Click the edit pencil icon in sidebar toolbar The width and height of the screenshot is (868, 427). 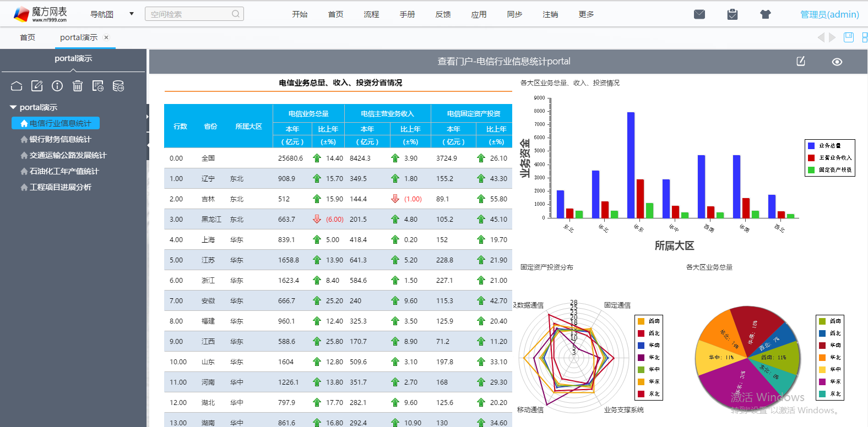coord(37,86)
